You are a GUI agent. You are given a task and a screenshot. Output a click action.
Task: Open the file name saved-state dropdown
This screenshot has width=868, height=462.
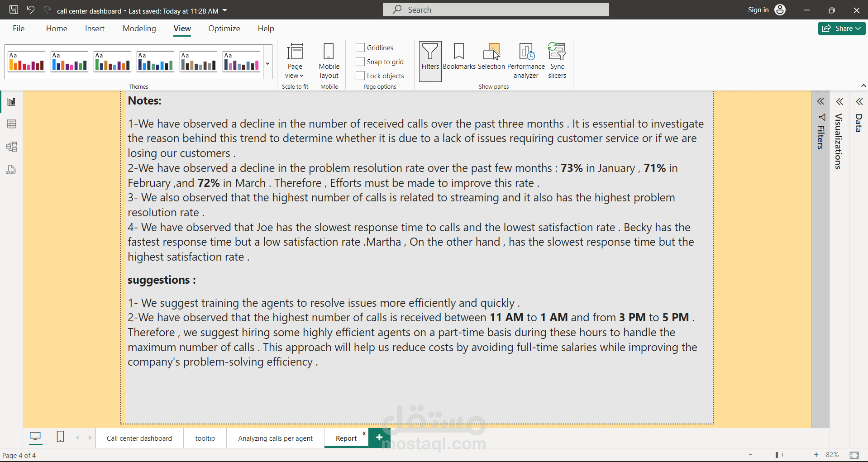coord(225,10)
